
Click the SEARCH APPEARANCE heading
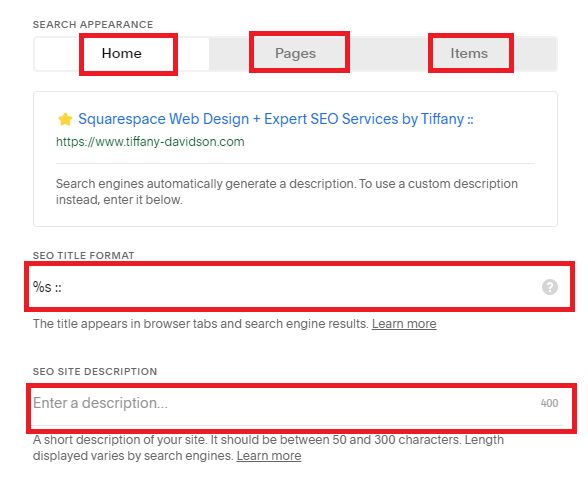[x=93, y=25]
